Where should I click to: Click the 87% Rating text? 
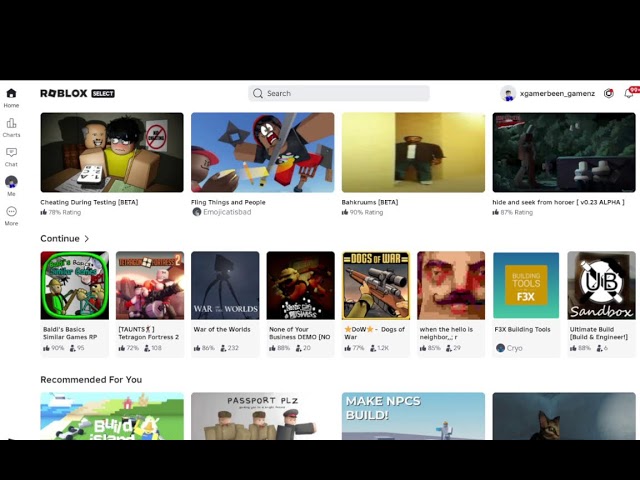pos(517,212)
